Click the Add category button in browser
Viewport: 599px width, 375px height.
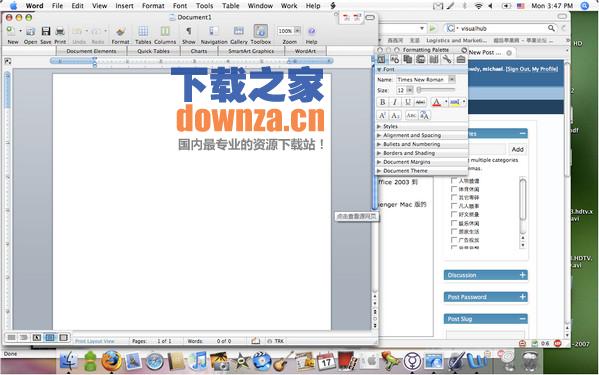pyautogui.click(x=518, y=149)
